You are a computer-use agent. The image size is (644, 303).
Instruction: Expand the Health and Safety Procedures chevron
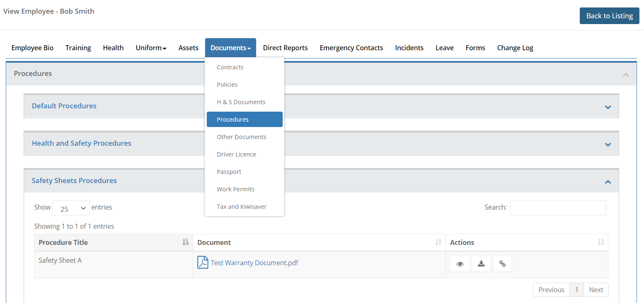pyautogui.click(x=608, y=144)
